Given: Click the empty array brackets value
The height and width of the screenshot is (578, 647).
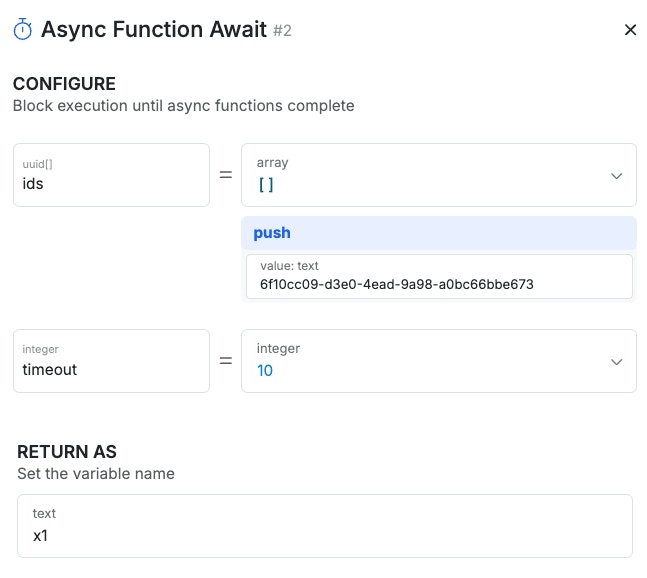Looking at the screenshot, I should coord(266,184).
